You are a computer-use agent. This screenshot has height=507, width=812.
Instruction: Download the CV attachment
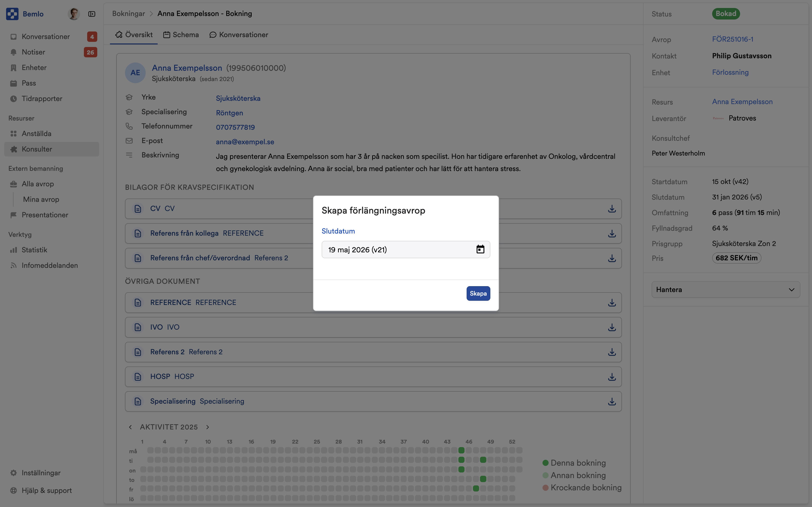coord(612,209)
